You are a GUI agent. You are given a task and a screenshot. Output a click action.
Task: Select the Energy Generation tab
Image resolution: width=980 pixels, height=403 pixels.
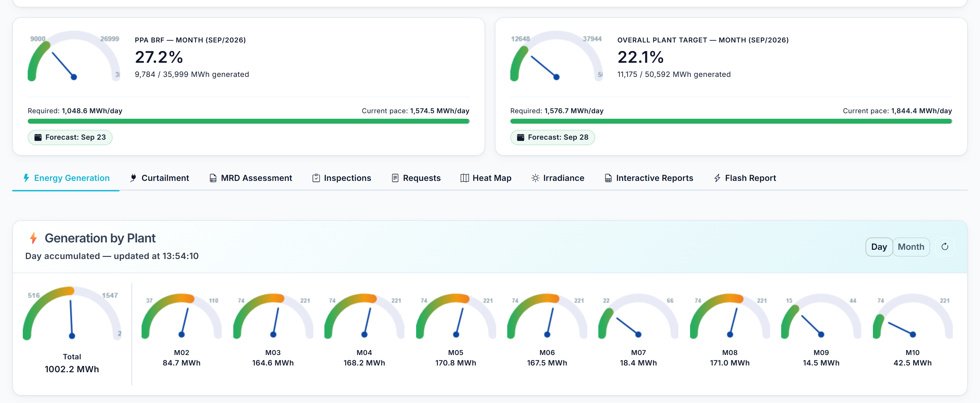click(66, 178)
